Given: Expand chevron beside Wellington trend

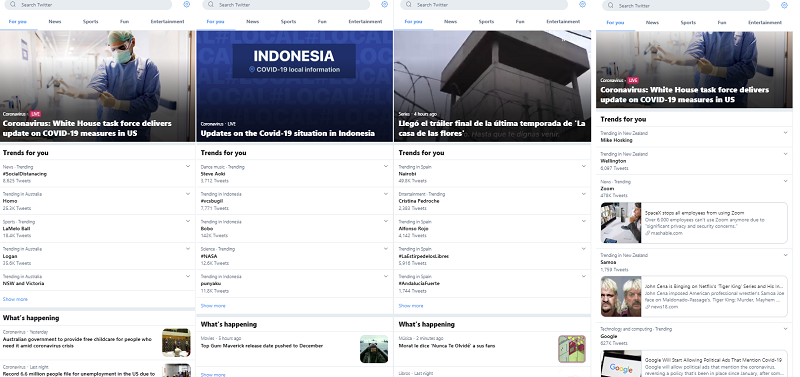Looking at the screenshot, I should click(786, 154).
